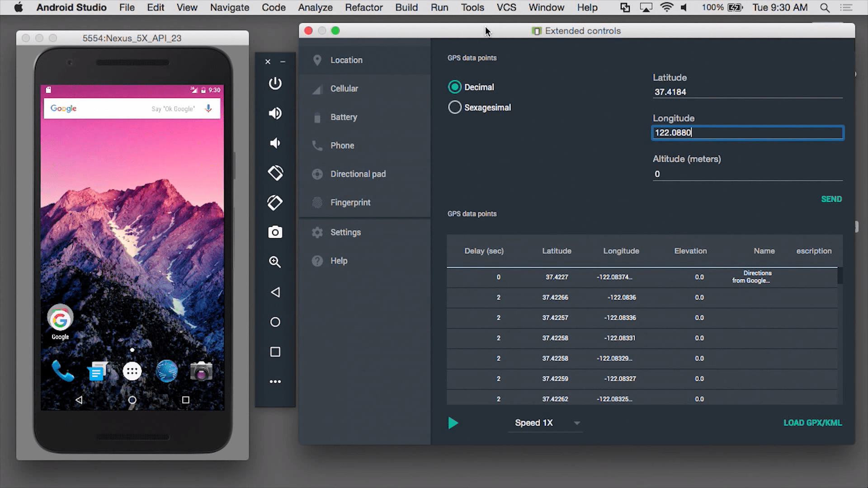
Task: Open the Help section
Action: point(339,260)
